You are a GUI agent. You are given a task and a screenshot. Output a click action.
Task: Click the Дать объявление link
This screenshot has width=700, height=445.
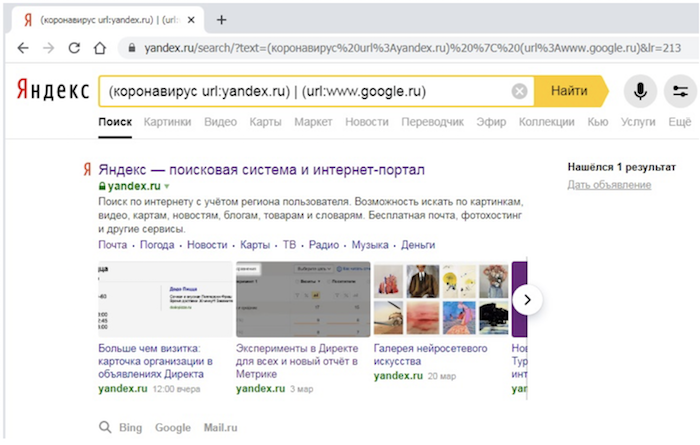coord(609,185)
